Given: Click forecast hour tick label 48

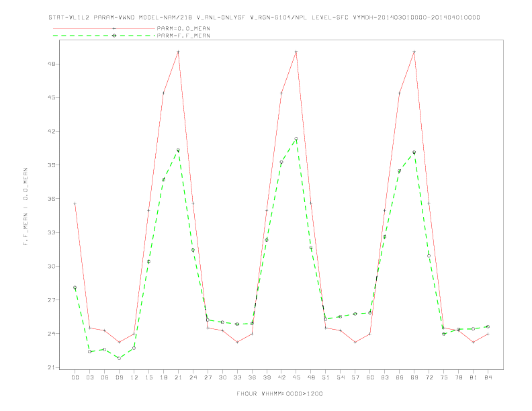Looking at the screenshot, I should pyautogui.click(x=311, y=377).
